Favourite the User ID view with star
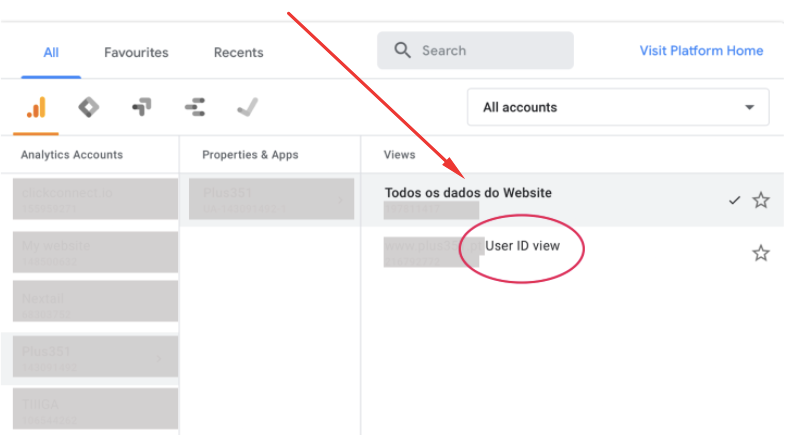The height and width of the screenshot is (435, 786). (x=761, y=253)
